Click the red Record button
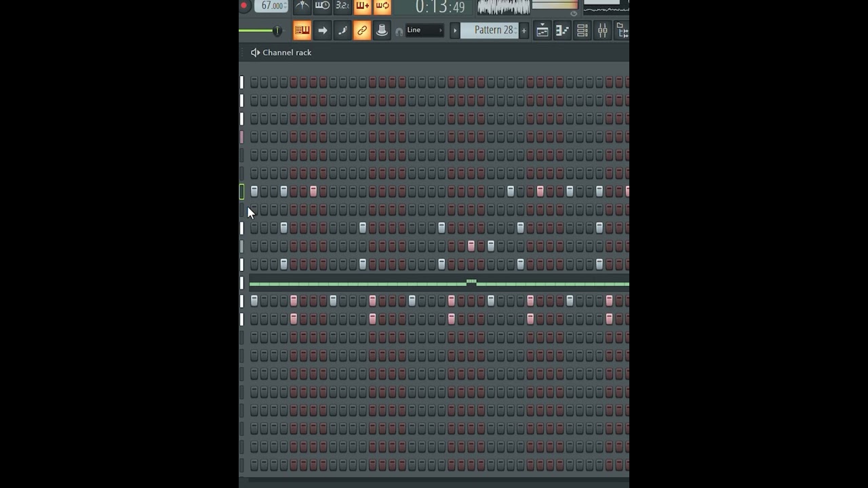868x488 pixels. click(244, 5)
